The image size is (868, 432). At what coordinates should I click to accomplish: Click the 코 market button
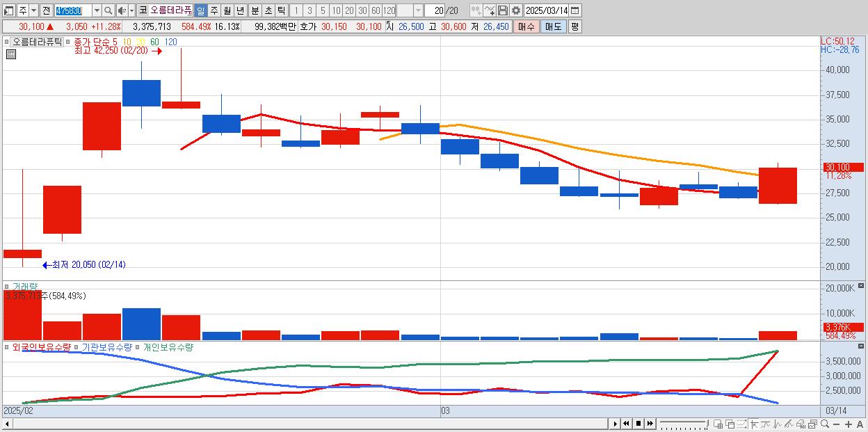point(143,10)
